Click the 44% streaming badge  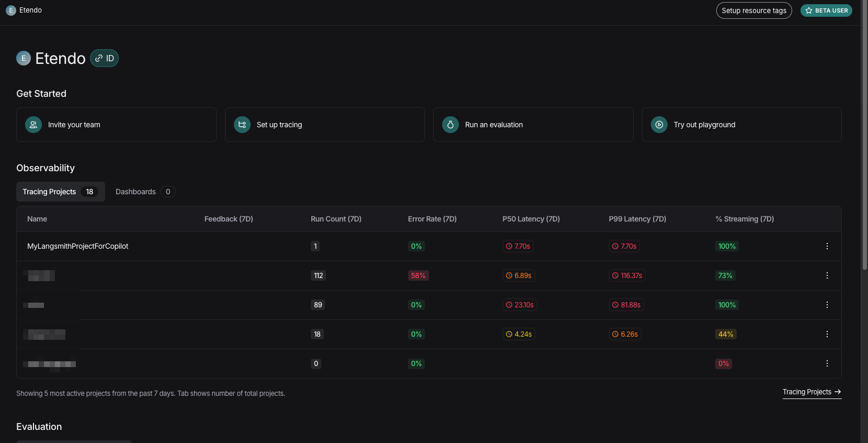(726, 334)
